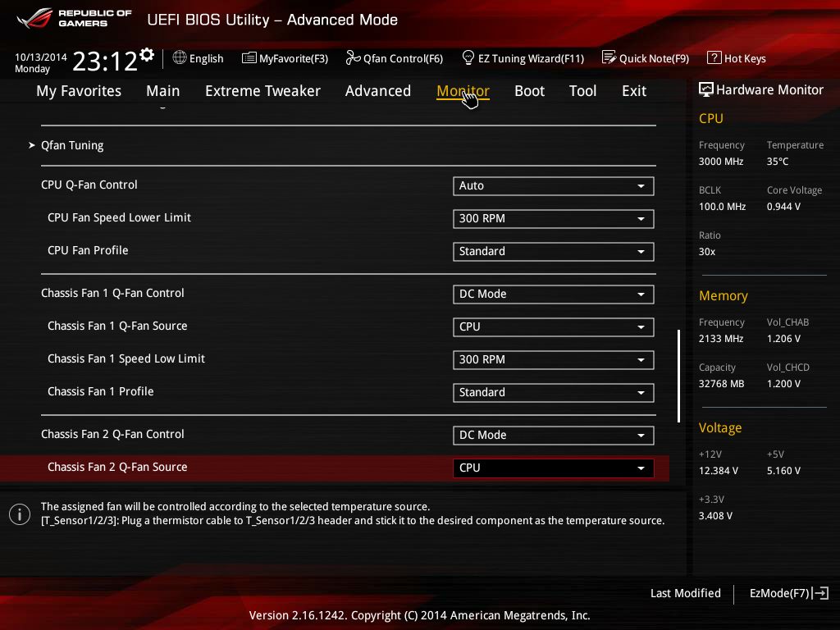Image resolution: width=840 pixels, height=630 pixels.
Task: Click the 1.206 V Vol_CHAB value
Action: pos(783,339)
